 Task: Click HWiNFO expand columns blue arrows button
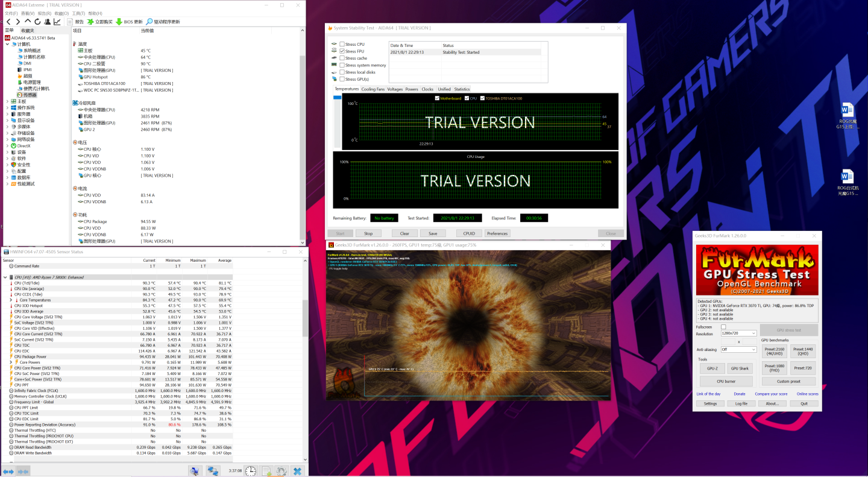click(8, 471)
